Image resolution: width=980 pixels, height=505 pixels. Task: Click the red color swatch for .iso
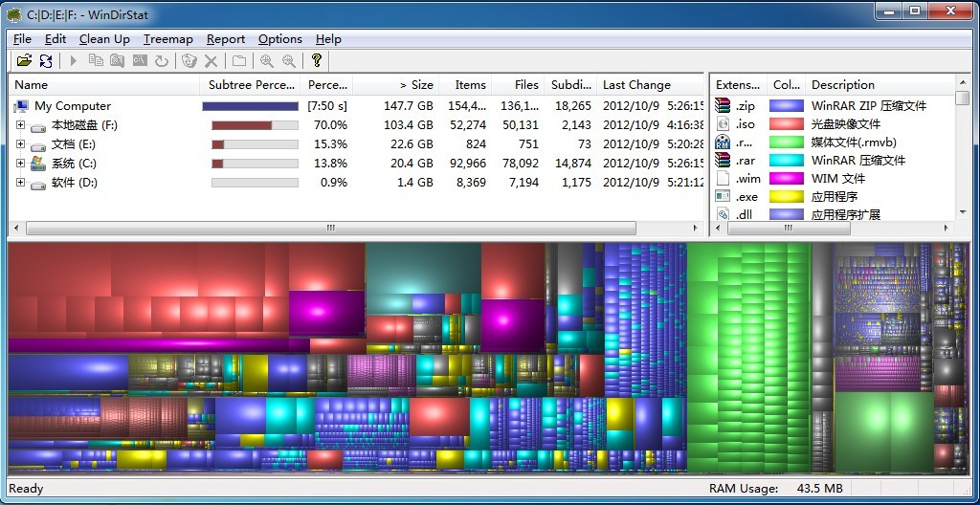(x=787, y=124)
